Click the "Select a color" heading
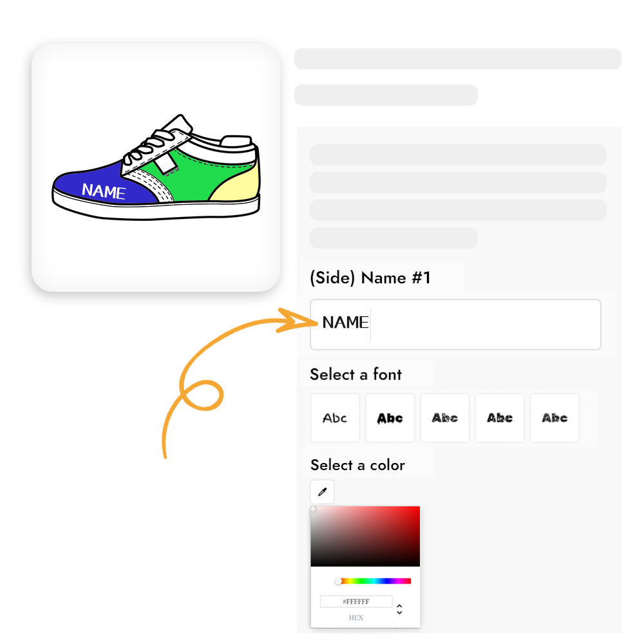The height and width of the screenshot is (644, 644). tap(357, 465)
